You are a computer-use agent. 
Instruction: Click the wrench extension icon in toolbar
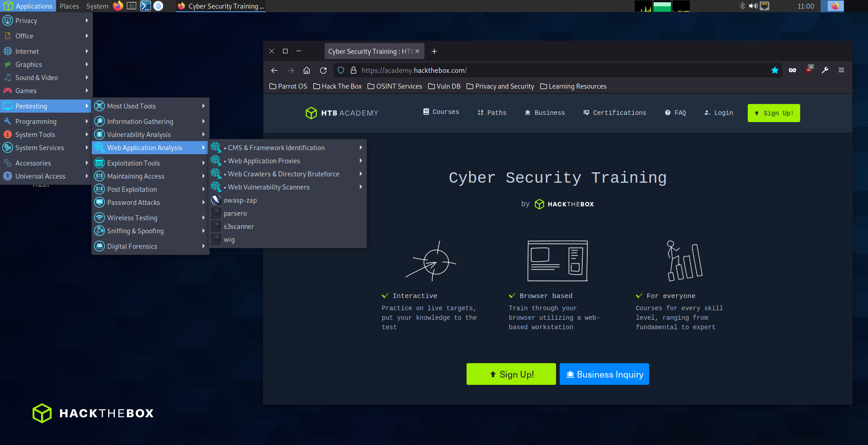(x=825, y=70)
